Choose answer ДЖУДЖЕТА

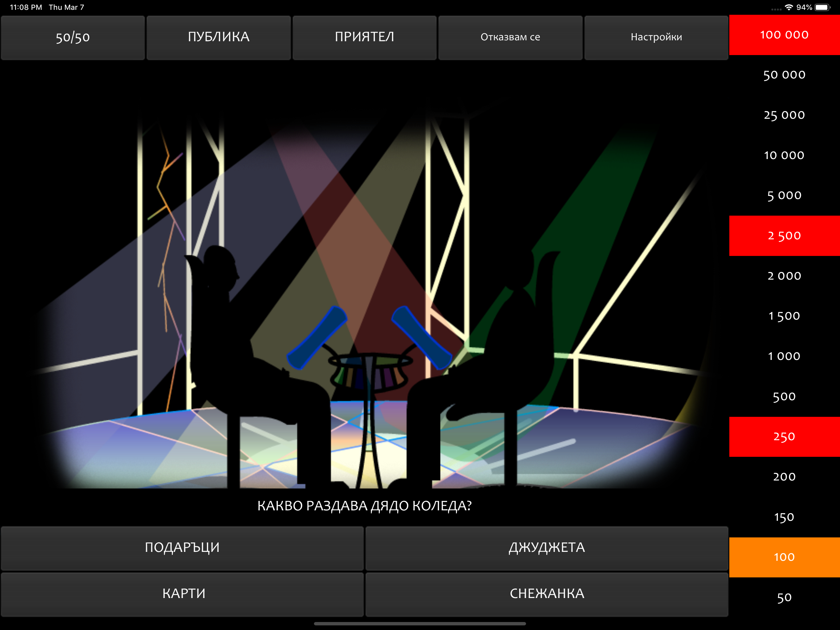(547, 548)
